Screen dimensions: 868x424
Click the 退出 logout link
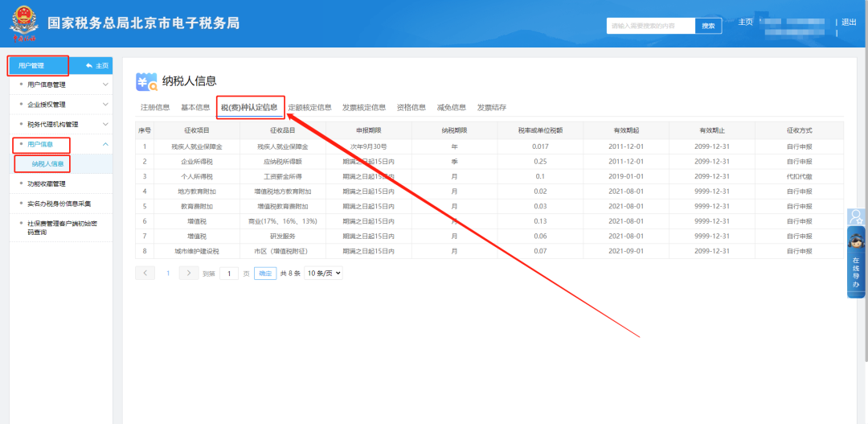(849, 22)
